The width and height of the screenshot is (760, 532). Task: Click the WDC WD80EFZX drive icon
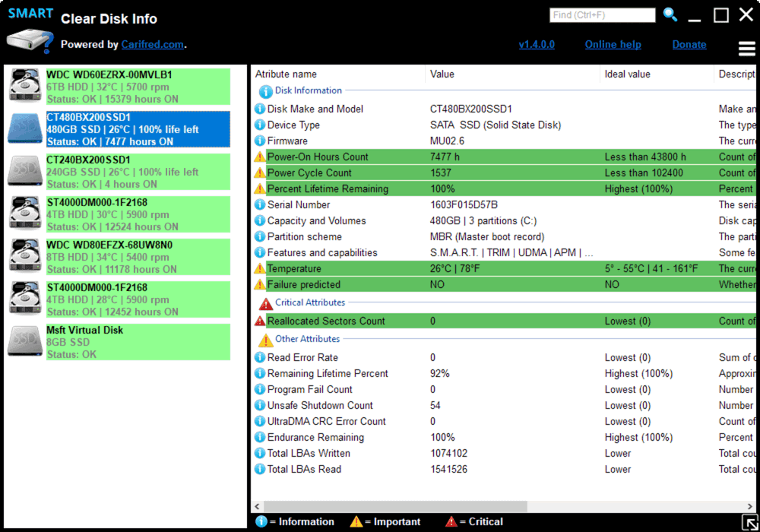[25, 256]
